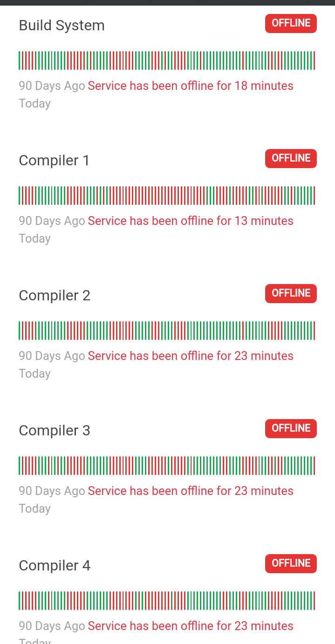Click the uptime history bar for Compiler 3
The height and width of the screenshot is (644, 335).
[167, 466]
